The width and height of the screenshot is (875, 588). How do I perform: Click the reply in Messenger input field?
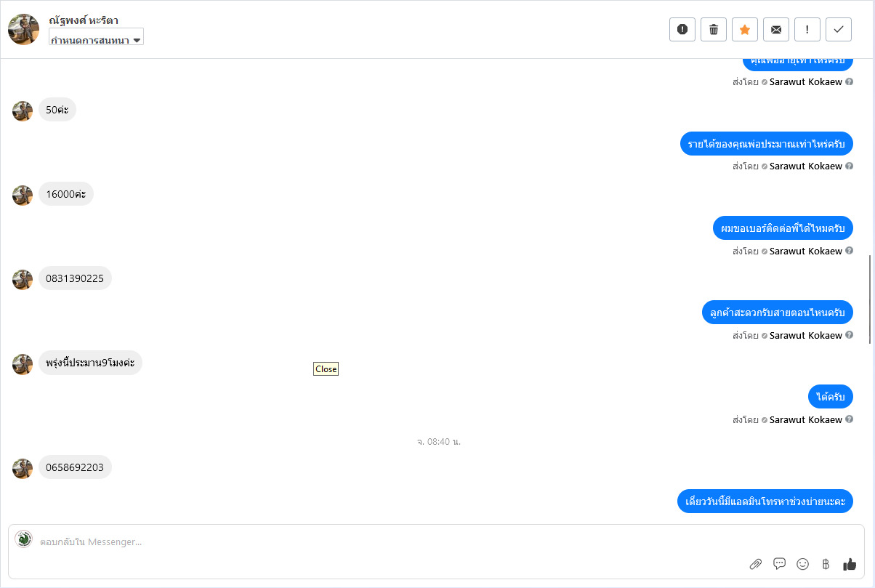(x=436, y=541)
